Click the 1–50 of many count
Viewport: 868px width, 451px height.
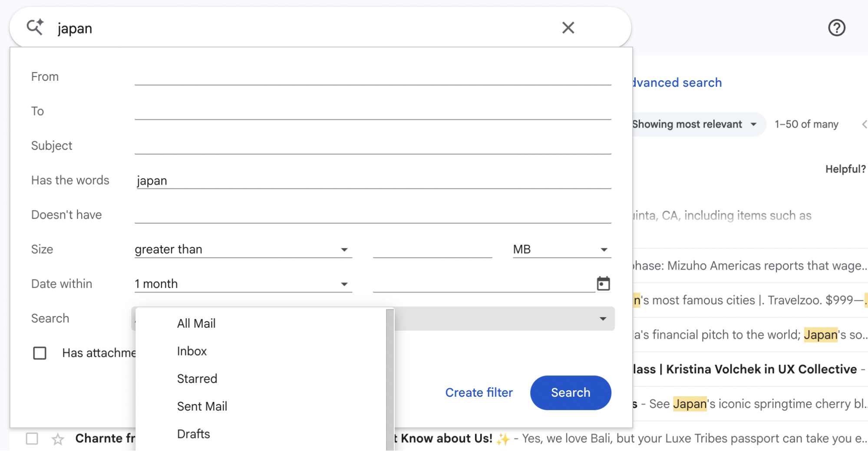tap(806, 125)
